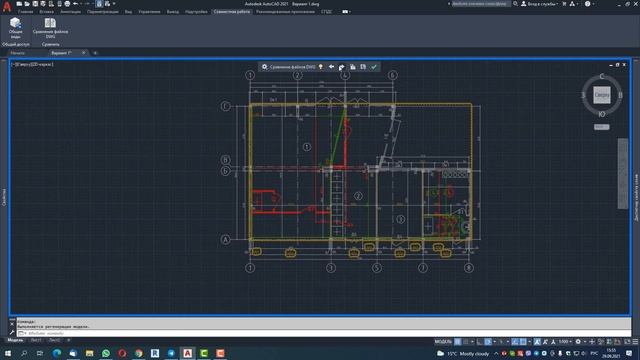Screen dimensions: 640x360
Task: Click the Save icon in quick access toolbar
Action: point(35,4)
